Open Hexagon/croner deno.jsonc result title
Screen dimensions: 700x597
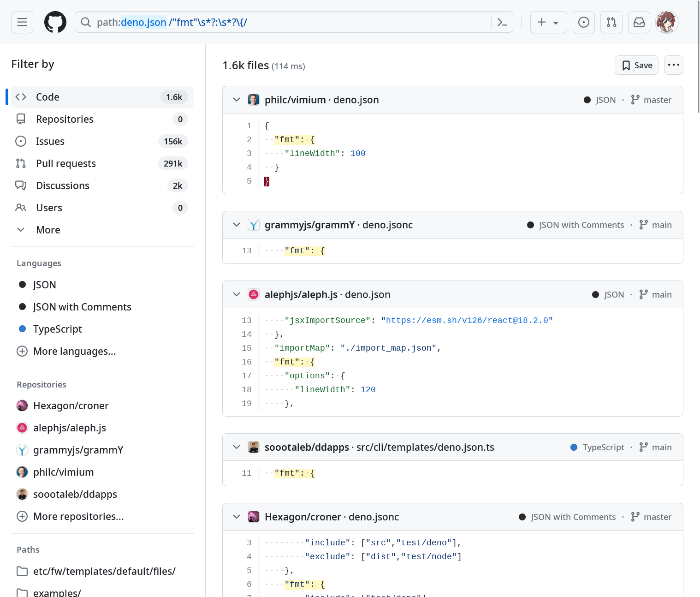click(332, 517)
